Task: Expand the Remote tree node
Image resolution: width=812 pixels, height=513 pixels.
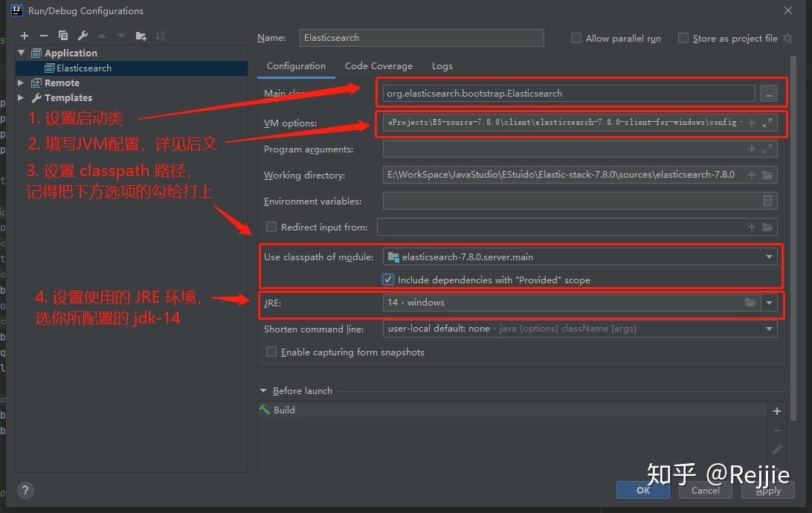Action: (21, 83)
